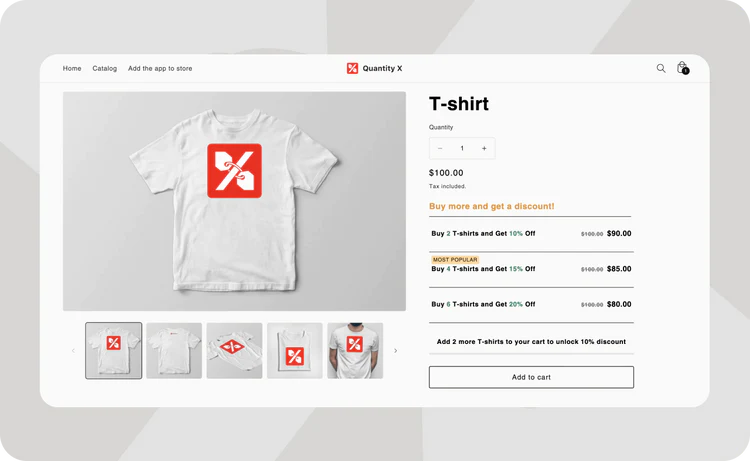The image size is (750, 461).
Task: Decrease quantity with the minus icon
Action: [440, 148]
